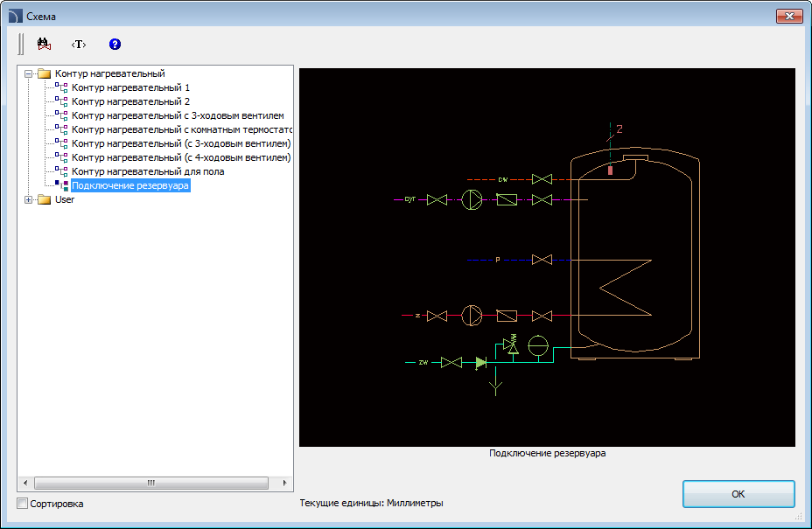Select Контур нагревательный с 3-ходовым вентилем

click(178, 115)
